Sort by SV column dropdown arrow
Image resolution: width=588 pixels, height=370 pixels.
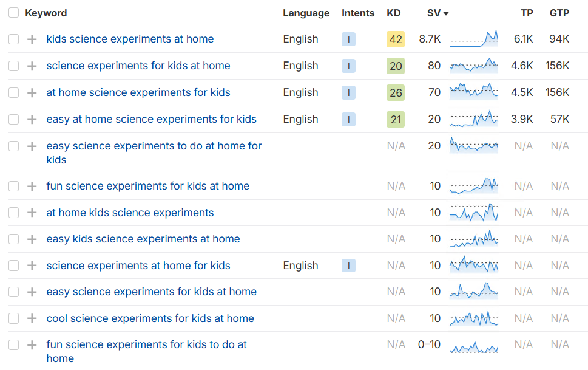[x=446, y=13]
